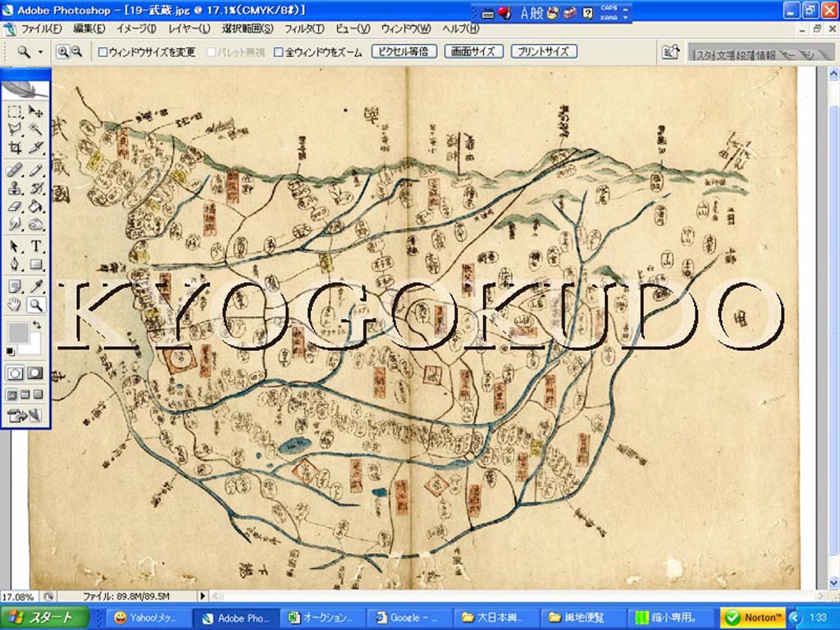
Task: Select the Pen tool
Action: (15, 264)
